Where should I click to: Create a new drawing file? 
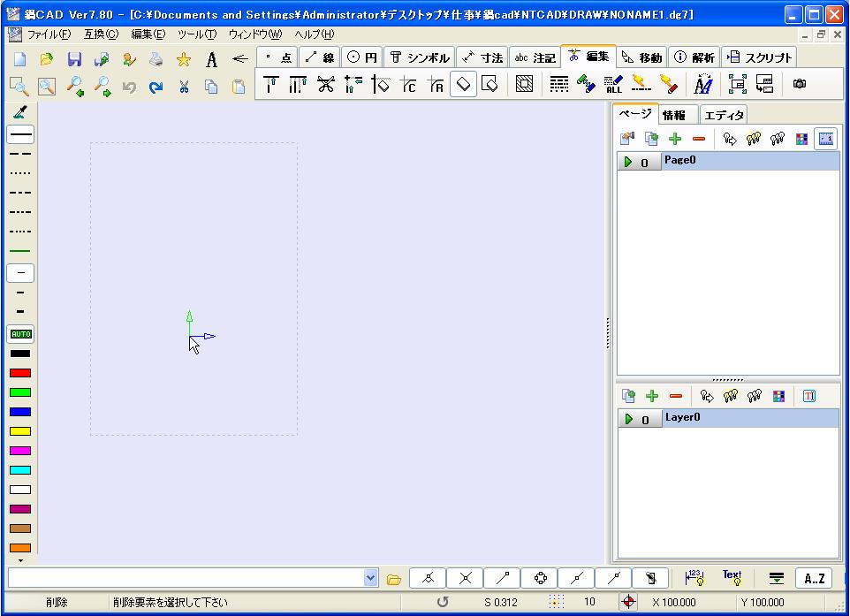point(20,59)
